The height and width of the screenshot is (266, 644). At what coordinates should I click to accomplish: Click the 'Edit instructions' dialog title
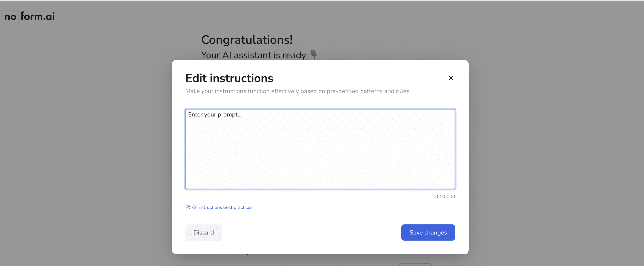pos(229,78)
